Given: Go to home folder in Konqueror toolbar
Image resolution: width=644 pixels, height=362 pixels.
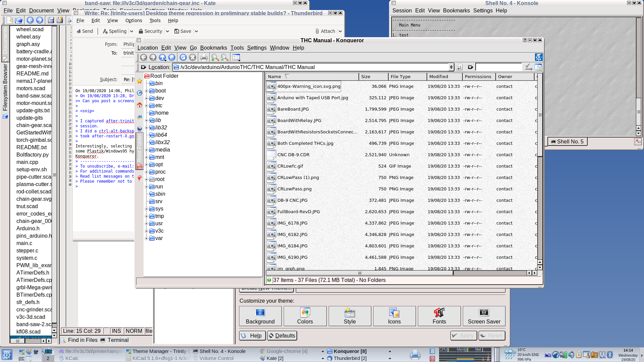Looking at the screenshot, I should [172, 57].
